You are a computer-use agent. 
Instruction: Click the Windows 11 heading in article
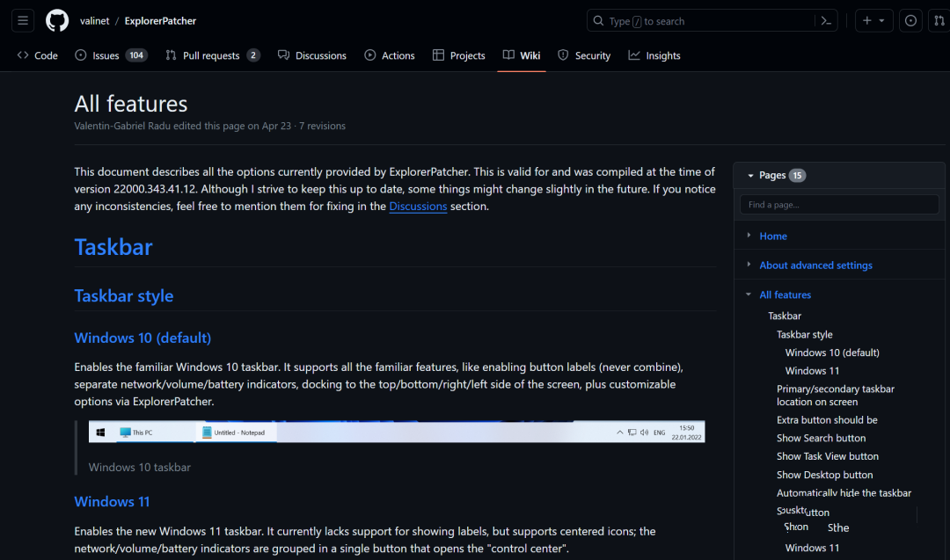[x=112, y=502]
